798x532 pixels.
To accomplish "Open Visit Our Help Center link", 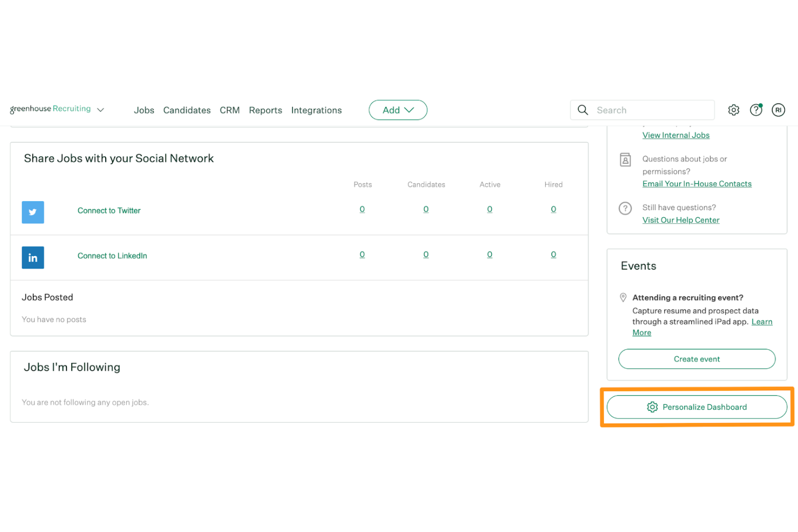I will coord(680,220).
